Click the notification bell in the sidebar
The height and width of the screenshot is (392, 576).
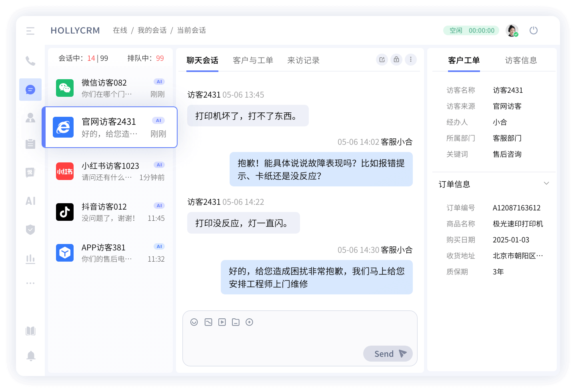pyautogui.click(x=30, y=356)
